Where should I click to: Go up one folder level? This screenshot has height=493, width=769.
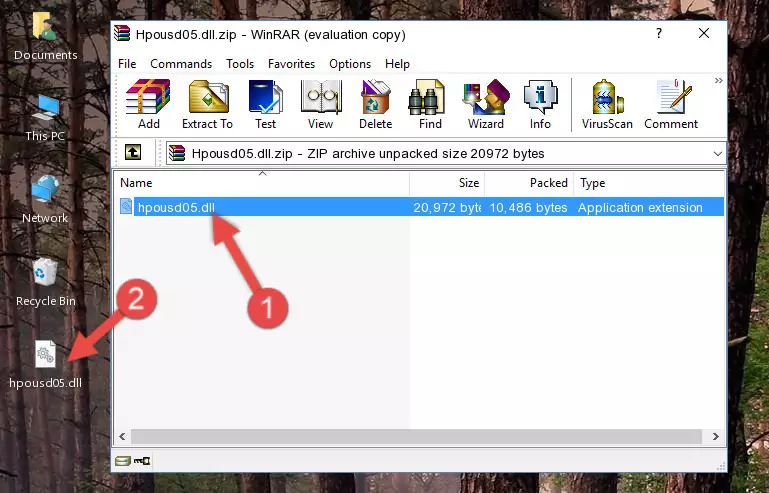pos(133,153)
